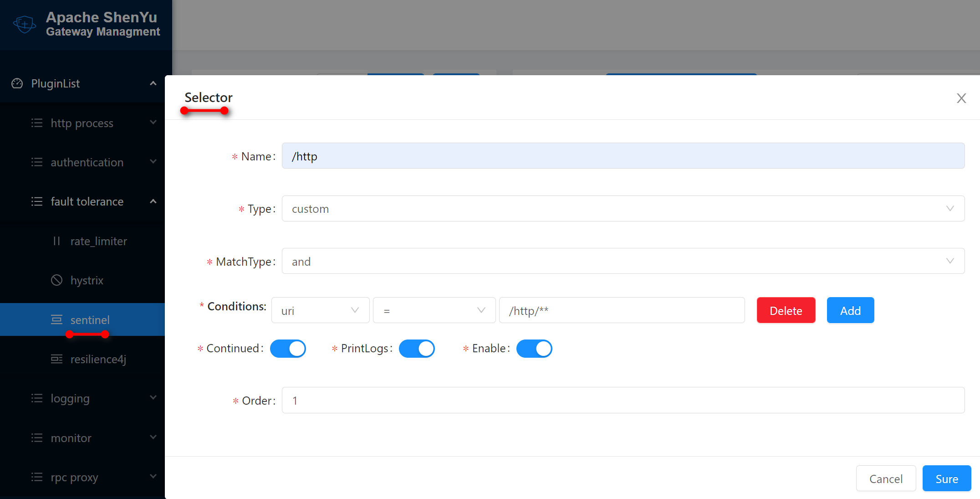Open the uri condition parameter dropdown

[x=320, y=310]
